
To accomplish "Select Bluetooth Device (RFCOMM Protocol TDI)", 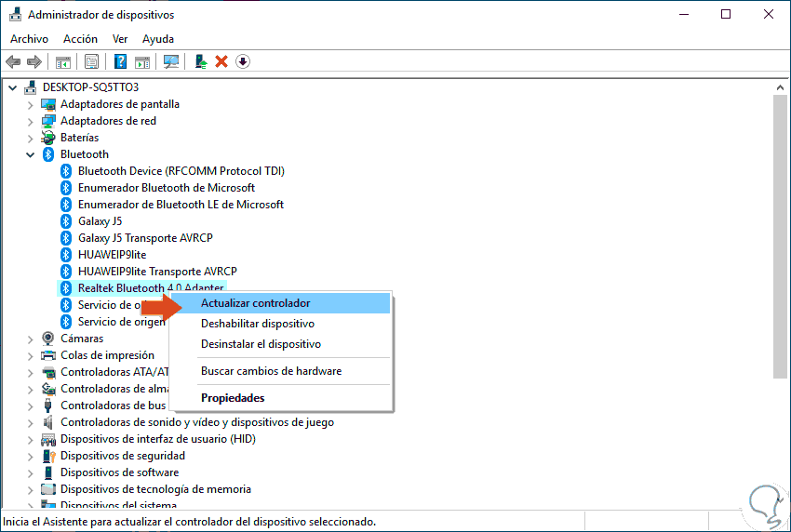I will pyautogui.click(x=181, y=171).
